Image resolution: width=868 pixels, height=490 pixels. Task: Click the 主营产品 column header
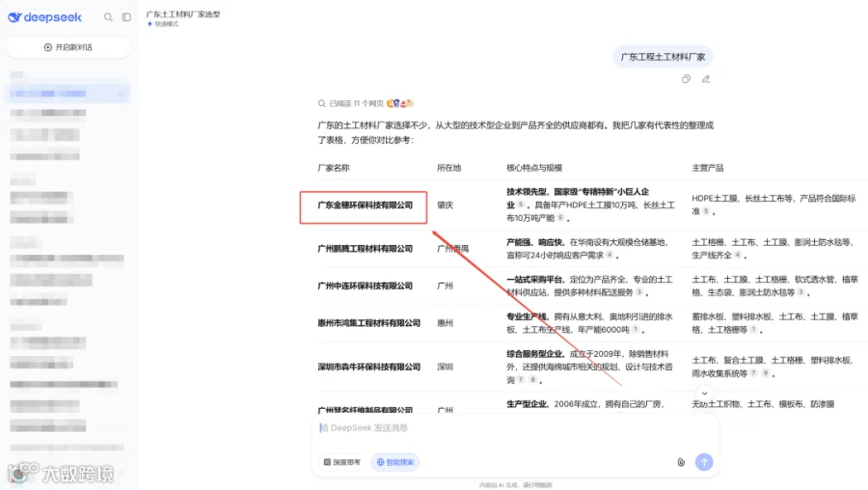point(708,168)
